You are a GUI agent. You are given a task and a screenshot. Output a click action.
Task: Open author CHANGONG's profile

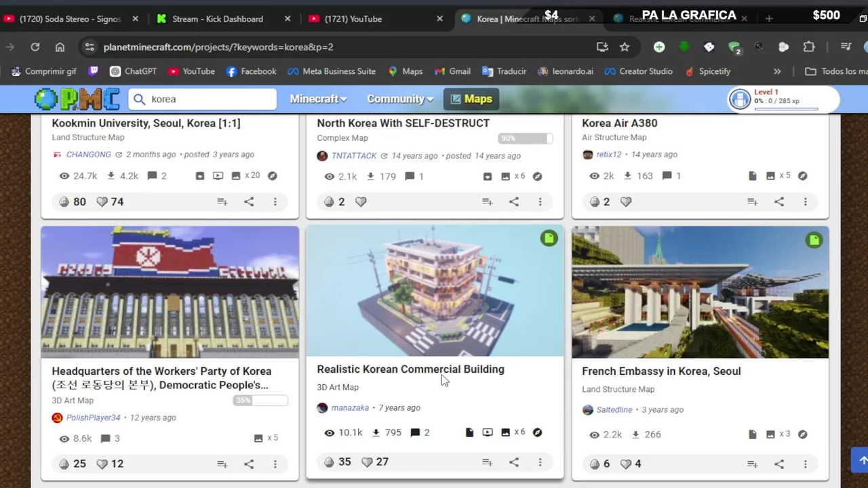[x=89, y=155]
